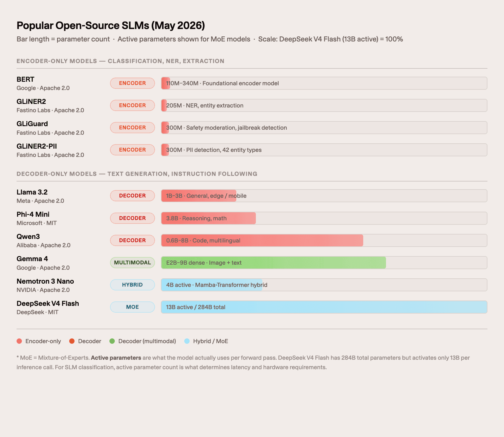Click the "Decoder-only models" section heading
This screenshot has width=504, height=437.
coord(137,174)
